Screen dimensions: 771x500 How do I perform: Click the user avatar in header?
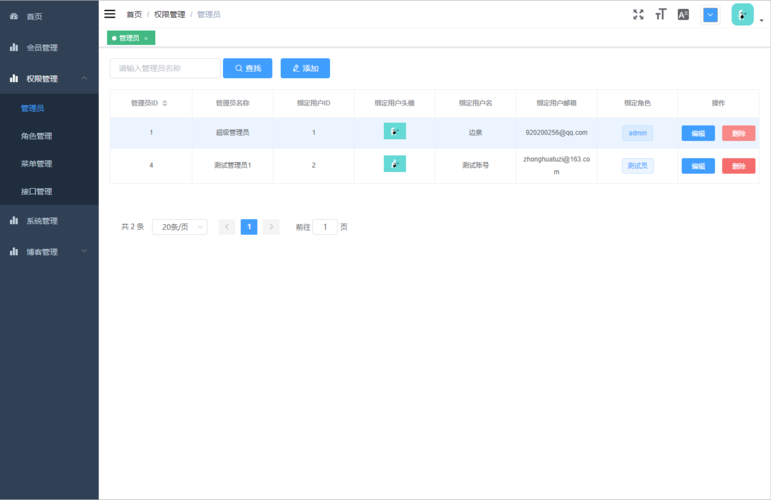tap(742, 15)
